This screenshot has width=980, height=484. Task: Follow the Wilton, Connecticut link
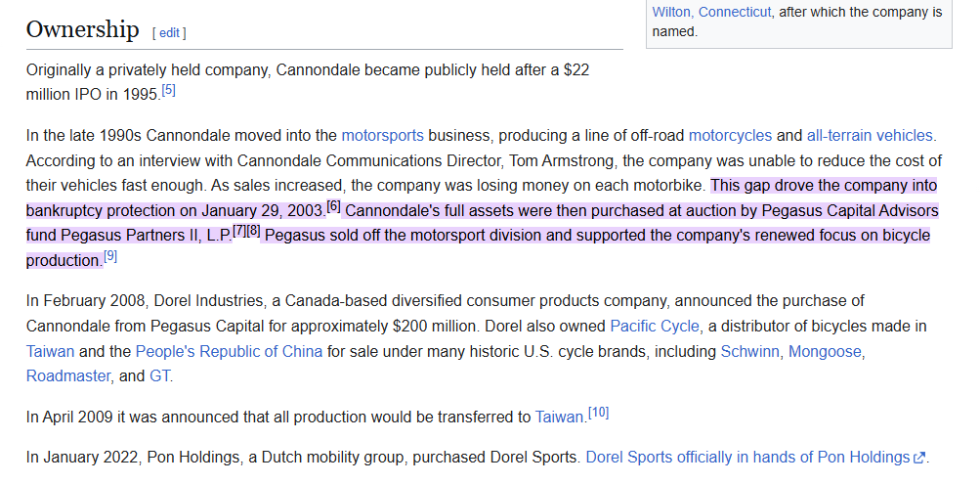(x=711, y=12)
